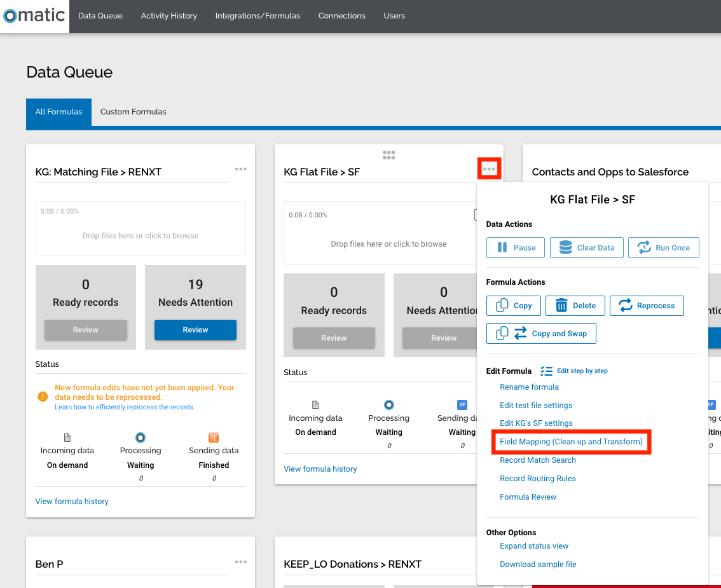Viewport: 721px width, 588px height.
Task: Open the Ben P card ellipsis menu
Action: click(240, 562)
